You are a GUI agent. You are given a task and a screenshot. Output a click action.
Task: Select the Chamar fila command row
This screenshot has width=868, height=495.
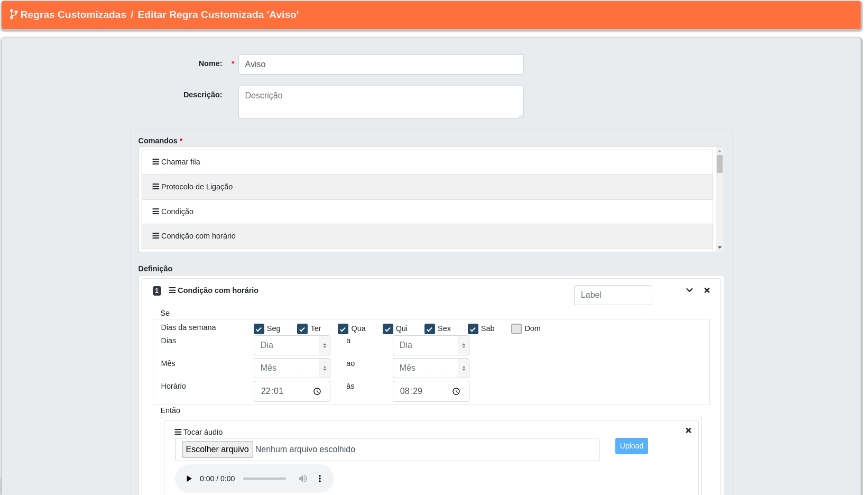coord(427,162)
